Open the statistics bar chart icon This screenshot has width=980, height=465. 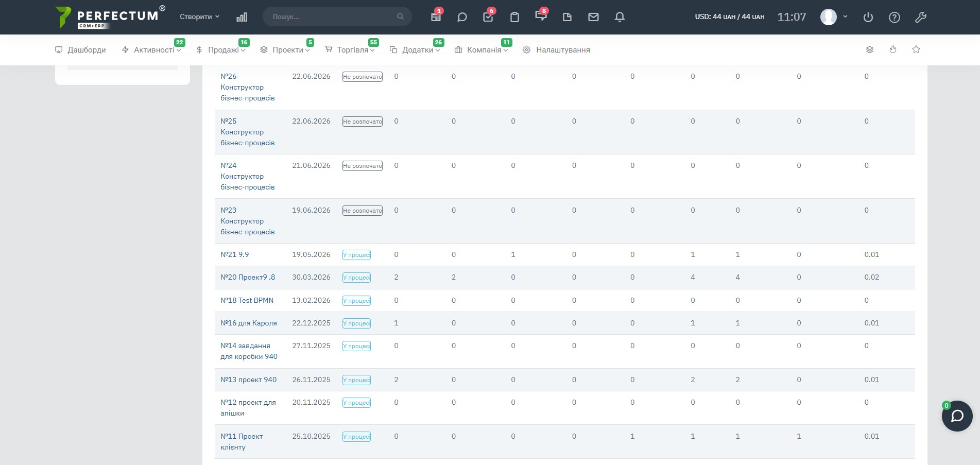[242, 17]
